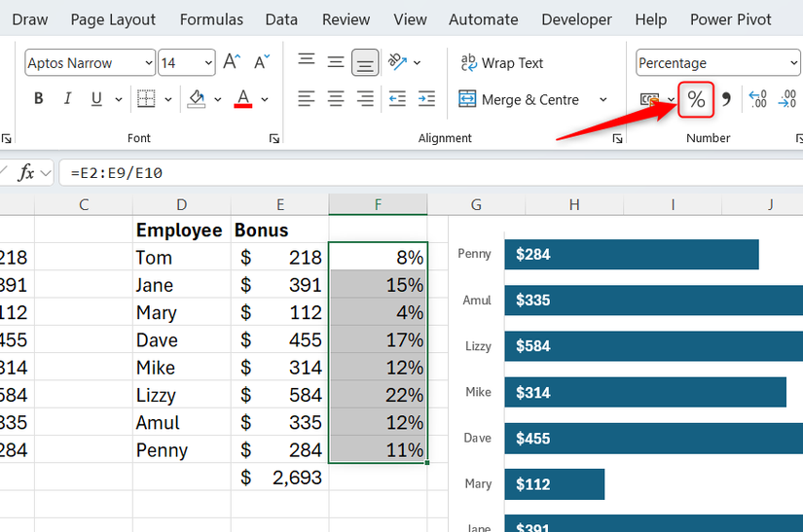Select cell with 22% value
Image resolution: width=803 pixels, height=532 pixels.
pos(378,395)
